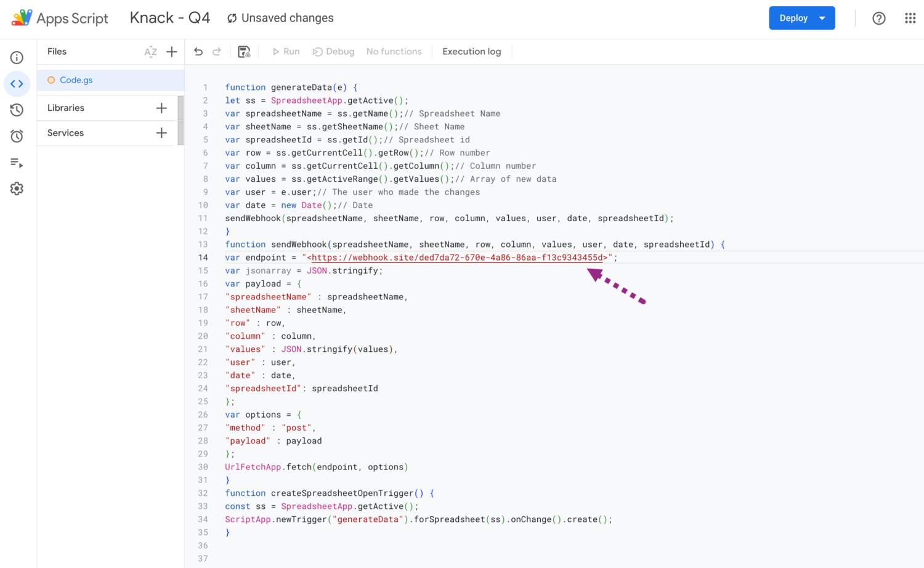Open Project Settings gear icon

[x=17, y=189]
